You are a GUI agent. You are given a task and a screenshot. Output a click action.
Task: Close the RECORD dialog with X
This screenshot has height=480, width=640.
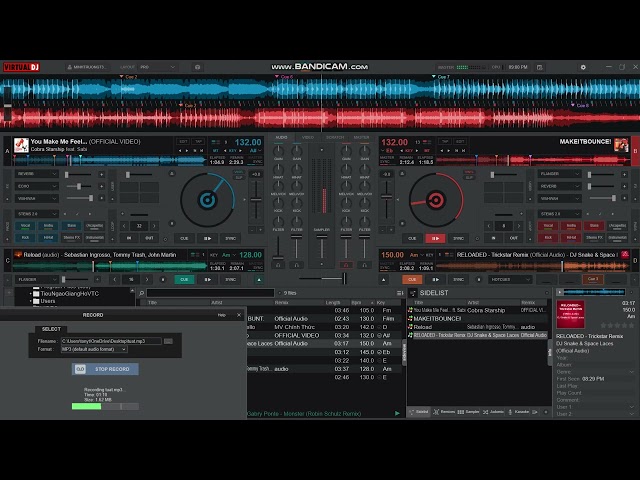pos(239,315)
